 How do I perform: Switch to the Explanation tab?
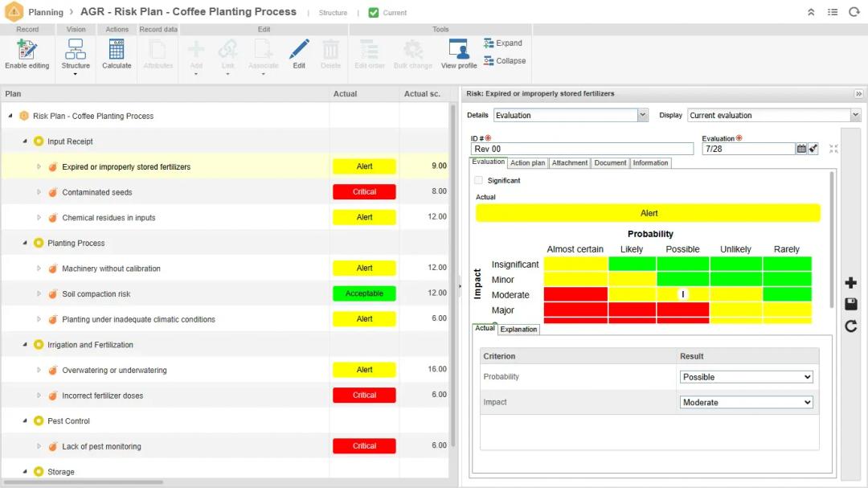tap(518, 330)
